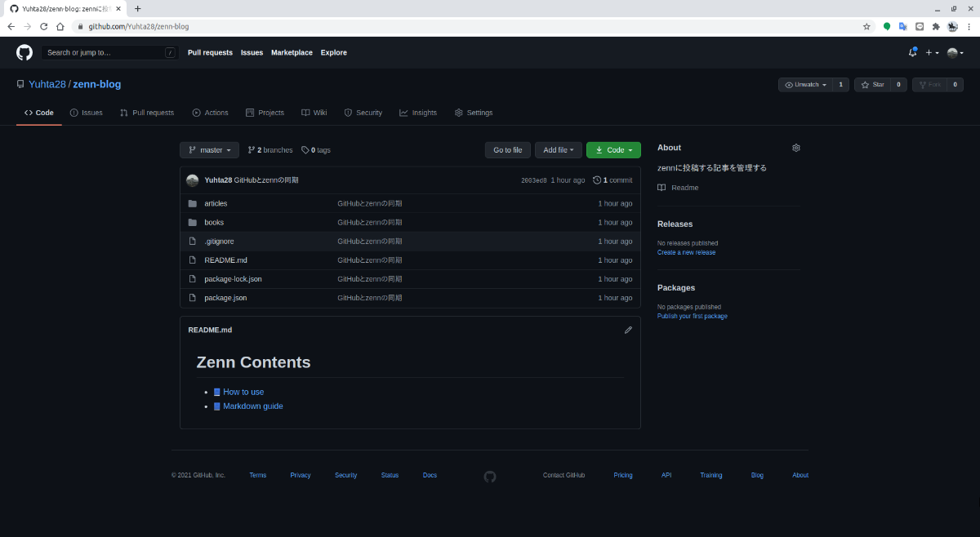
Task: Open the Projects tab
Action: click(x=265, y=113)
